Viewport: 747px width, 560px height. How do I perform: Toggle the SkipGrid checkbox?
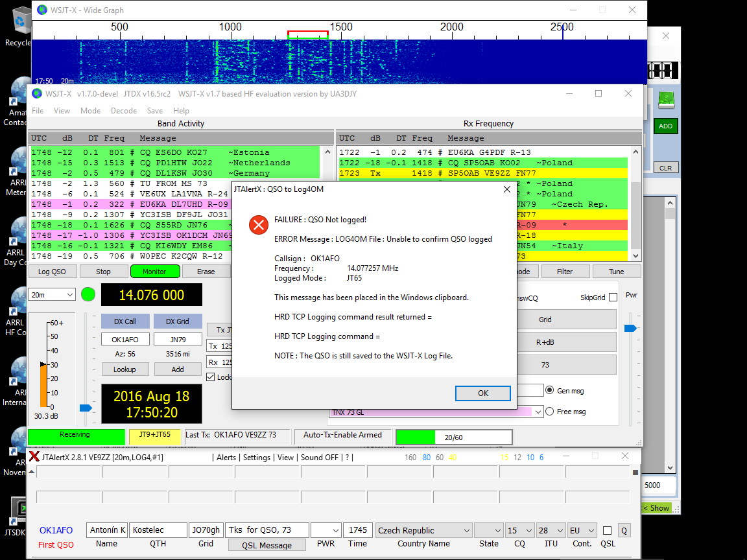click(613, 297)
